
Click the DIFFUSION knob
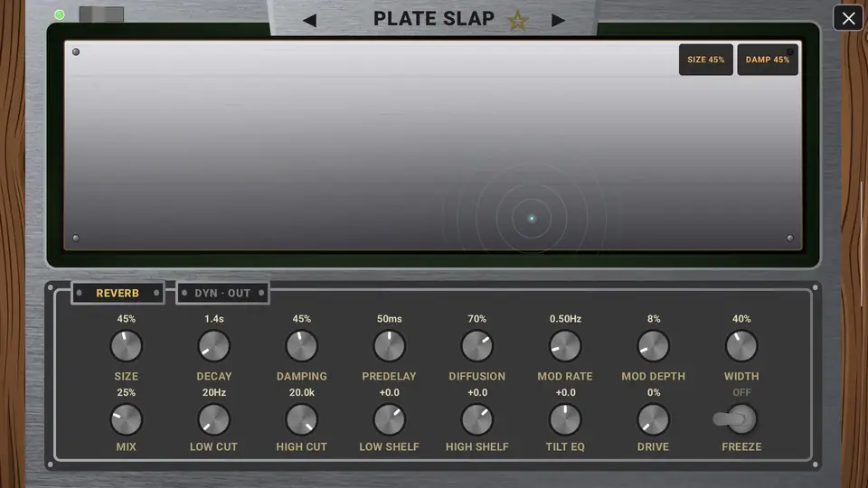click(477, 346)
